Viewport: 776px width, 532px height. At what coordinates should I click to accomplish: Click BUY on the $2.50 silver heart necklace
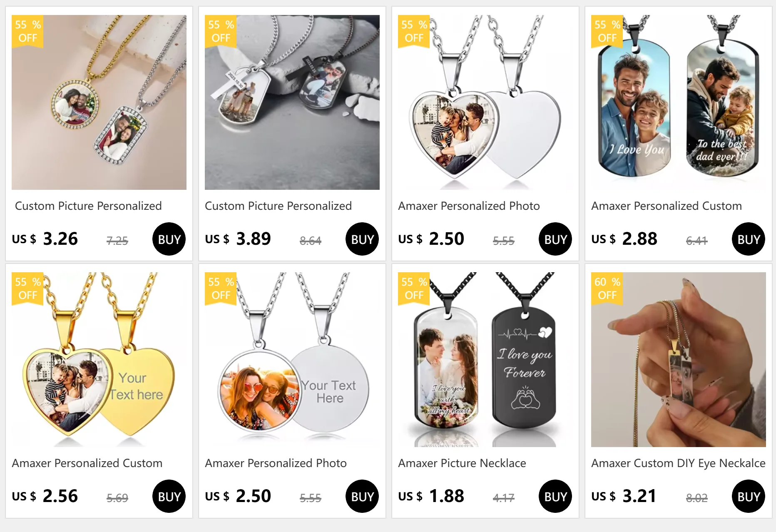pos(555,239)
